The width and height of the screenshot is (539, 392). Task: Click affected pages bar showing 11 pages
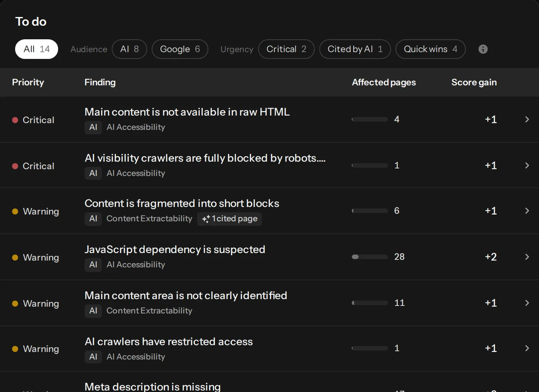click(x=370, y=303)
